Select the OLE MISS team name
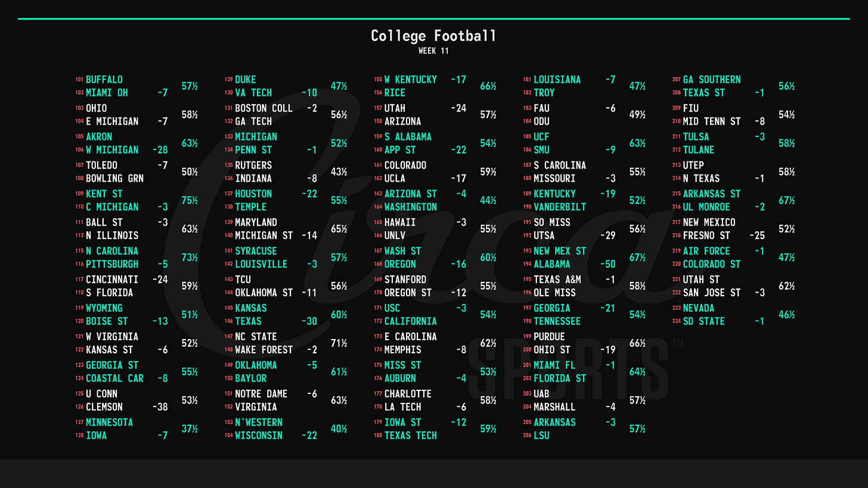868x488 pixels. pos(554,293)
